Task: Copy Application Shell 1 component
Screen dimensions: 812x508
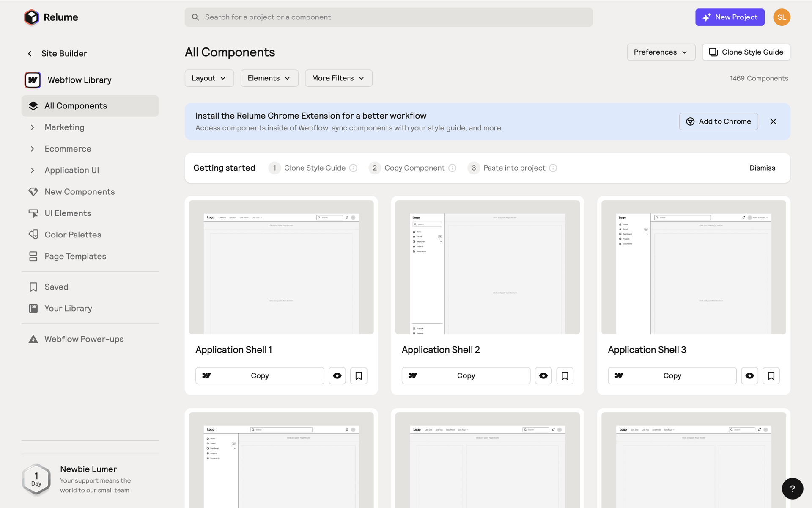Action: click(x=260, y=376)
